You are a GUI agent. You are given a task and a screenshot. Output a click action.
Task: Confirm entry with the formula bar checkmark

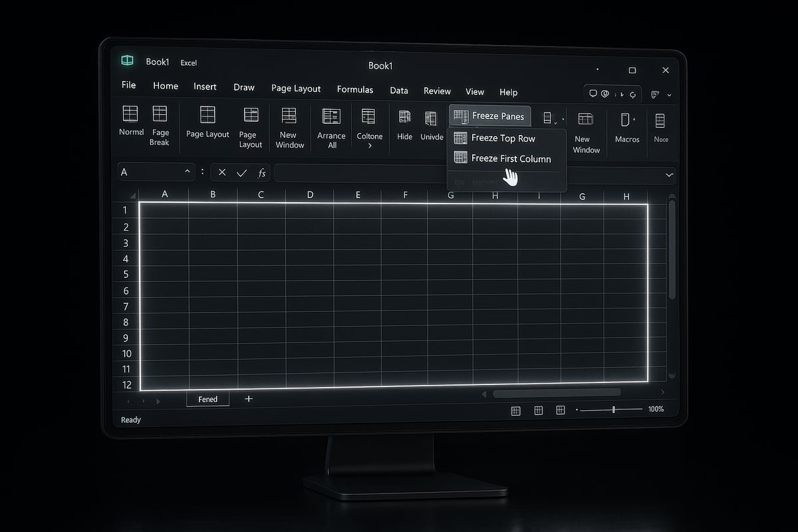[241, 173]
